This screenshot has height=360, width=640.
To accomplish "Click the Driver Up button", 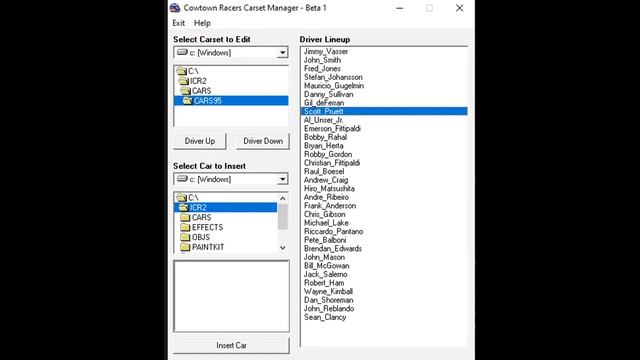I will (200, 141).
